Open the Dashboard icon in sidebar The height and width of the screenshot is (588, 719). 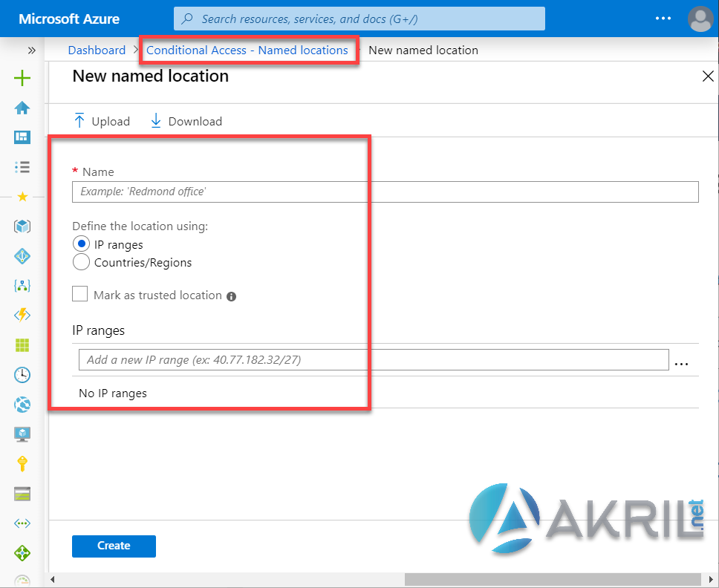tap(22, 137)
